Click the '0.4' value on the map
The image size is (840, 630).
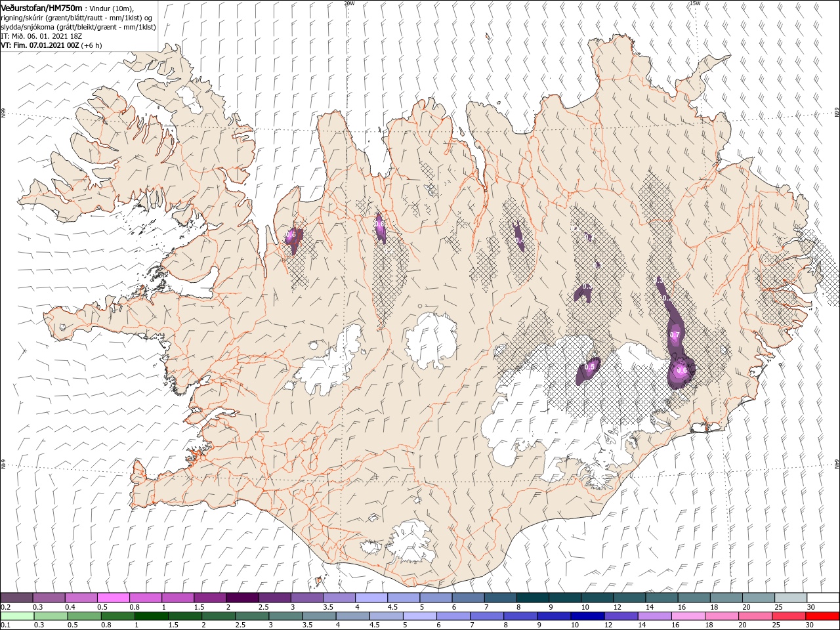(x=520, y=241)
